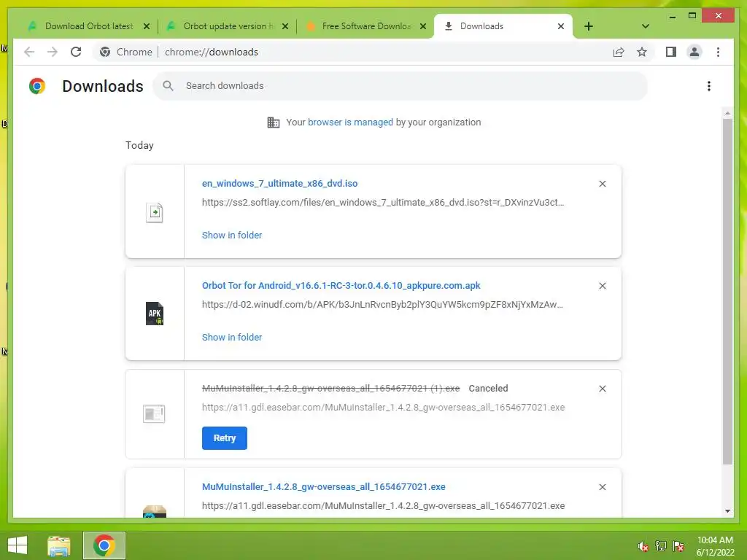This screenshot has width=747, height=560.
Task: Click the vertical scrollbar thumb
Action: [727, 292]
